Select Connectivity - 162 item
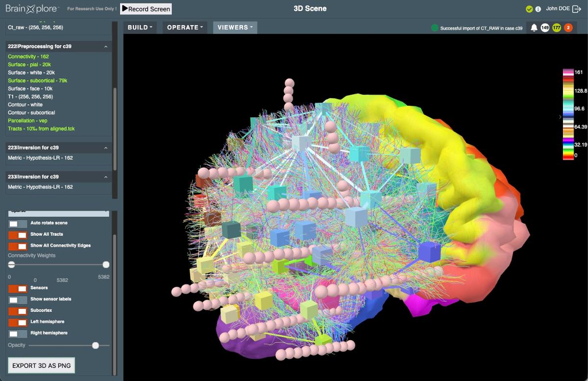The width and height of the screenshot is (588, 381). (x=28, y=57)
